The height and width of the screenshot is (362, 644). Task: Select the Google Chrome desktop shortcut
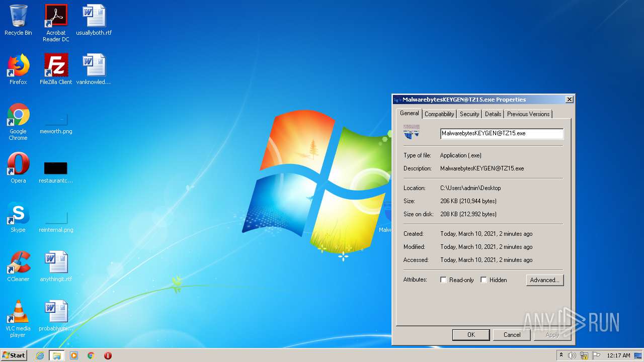(18, 122)
